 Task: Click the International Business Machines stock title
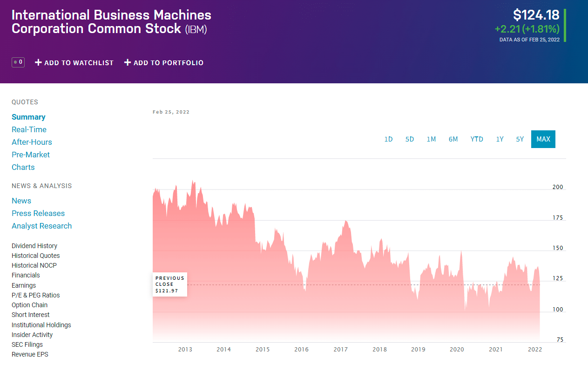[111, 21]
